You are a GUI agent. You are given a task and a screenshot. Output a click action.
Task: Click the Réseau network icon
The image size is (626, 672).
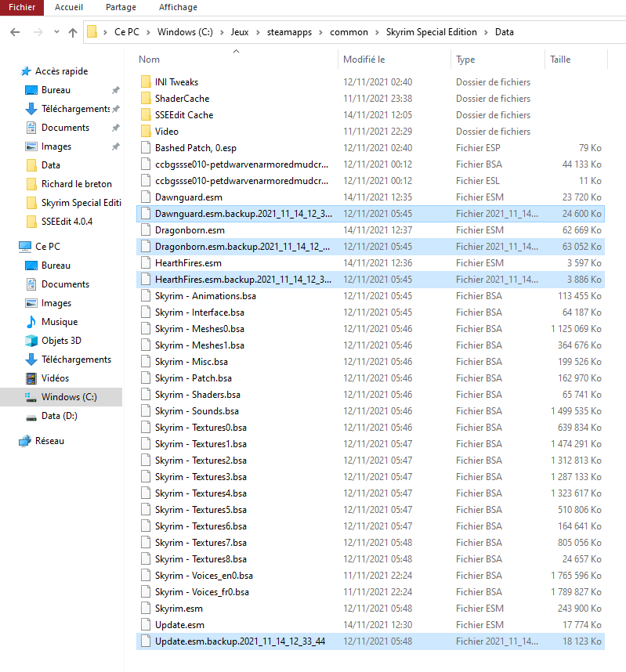25,441
